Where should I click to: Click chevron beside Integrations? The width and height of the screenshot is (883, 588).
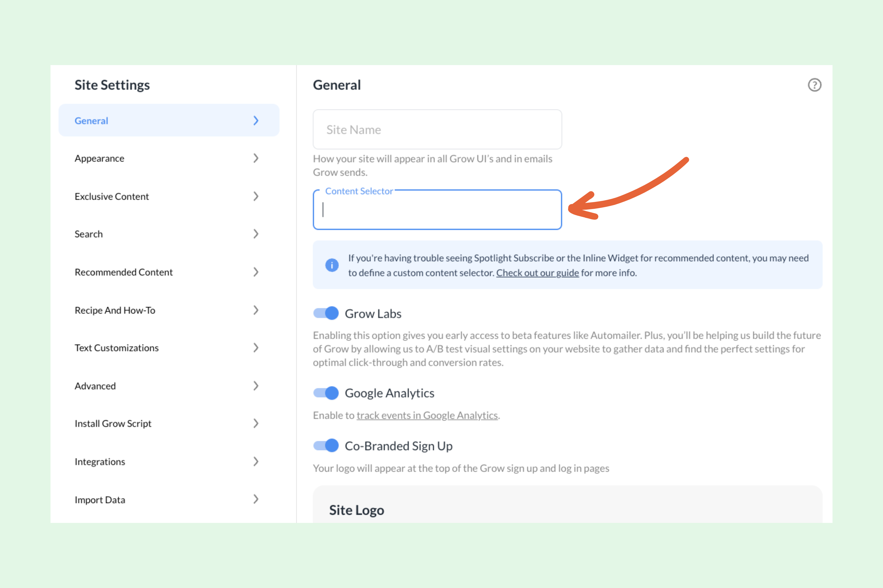click(256, 461)
